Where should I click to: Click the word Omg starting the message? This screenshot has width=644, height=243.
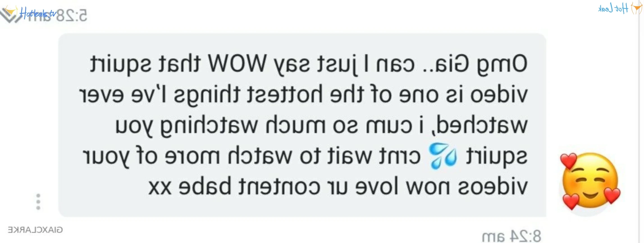tap(502, 65)
